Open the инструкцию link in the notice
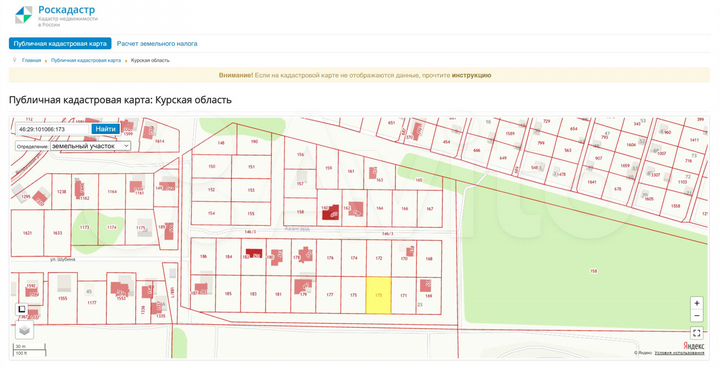This screenshot has width=720, height=368. (x=472, y=75)
